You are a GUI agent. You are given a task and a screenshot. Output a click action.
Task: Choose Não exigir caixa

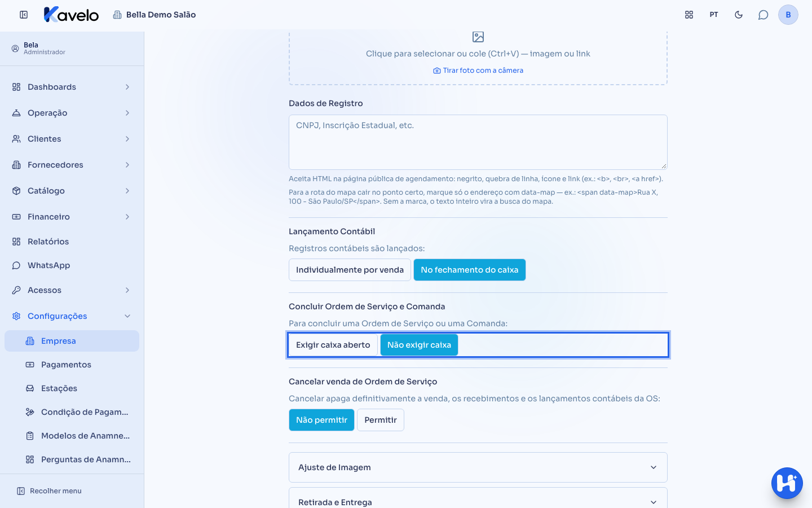(419, 345)
